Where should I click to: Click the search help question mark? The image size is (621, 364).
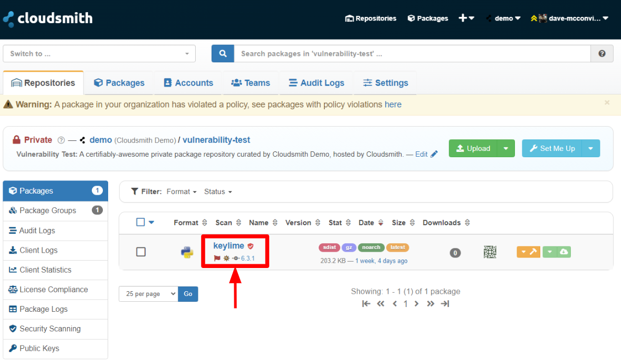click(x=602, y=53)
